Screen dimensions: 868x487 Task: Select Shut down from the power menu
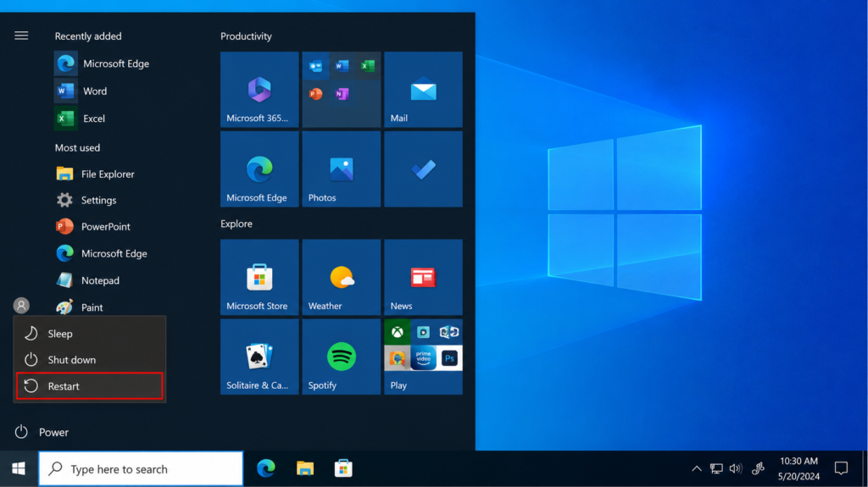click(90, 360)
